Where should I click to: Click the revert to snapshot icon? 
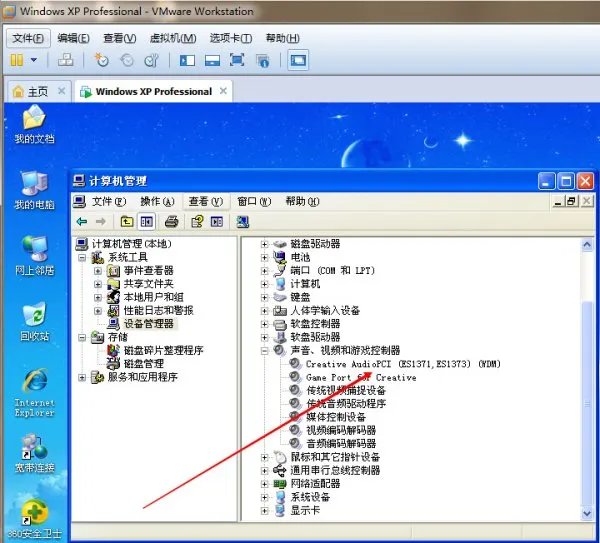click(x=128, y=61)
